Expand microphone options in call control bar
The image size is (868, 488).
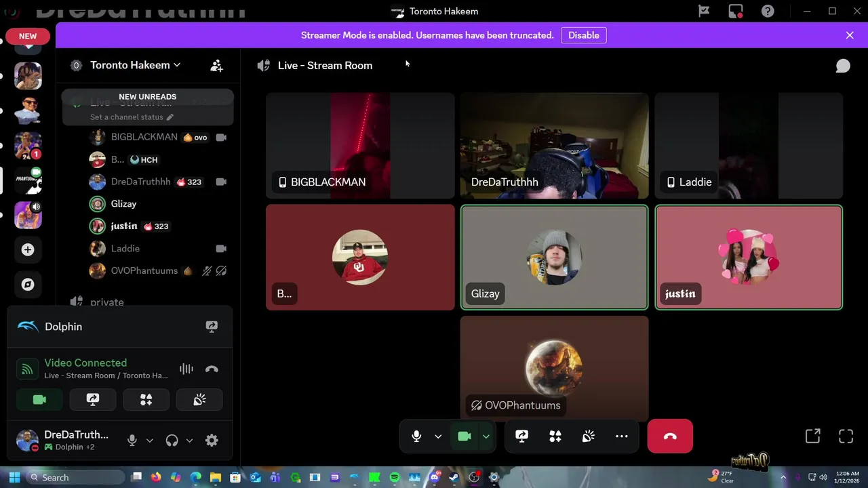coord(438,436)
